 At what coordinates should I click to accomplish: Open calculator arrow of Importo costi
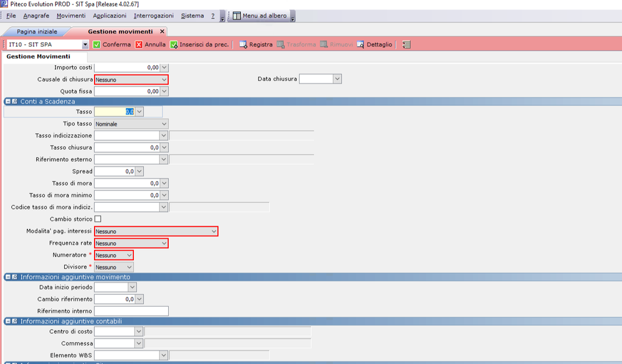pos(164,68)
